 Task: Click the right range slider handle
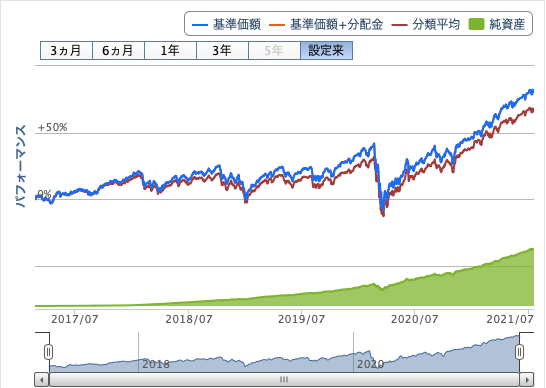tap(519, 352)
